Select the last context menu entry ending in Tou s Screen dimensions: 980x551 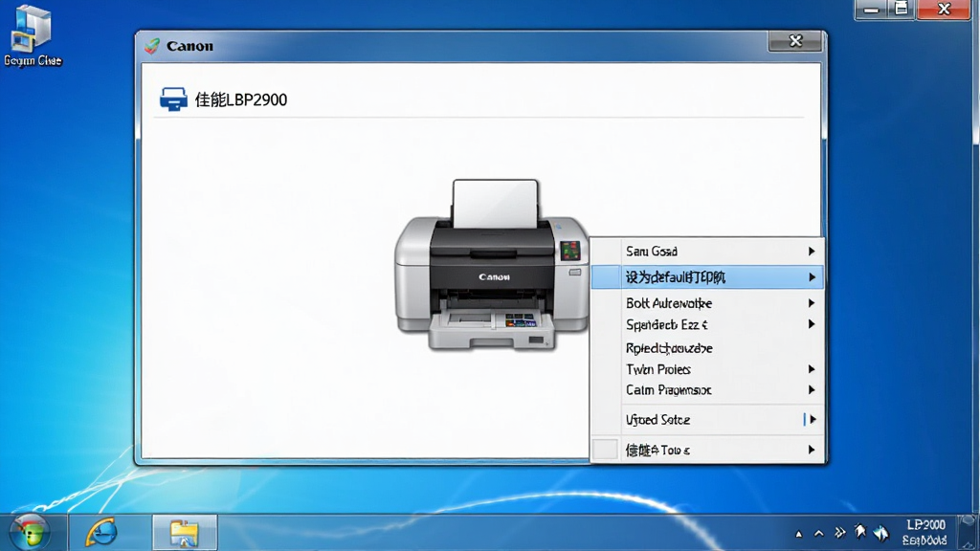(707, 450)
